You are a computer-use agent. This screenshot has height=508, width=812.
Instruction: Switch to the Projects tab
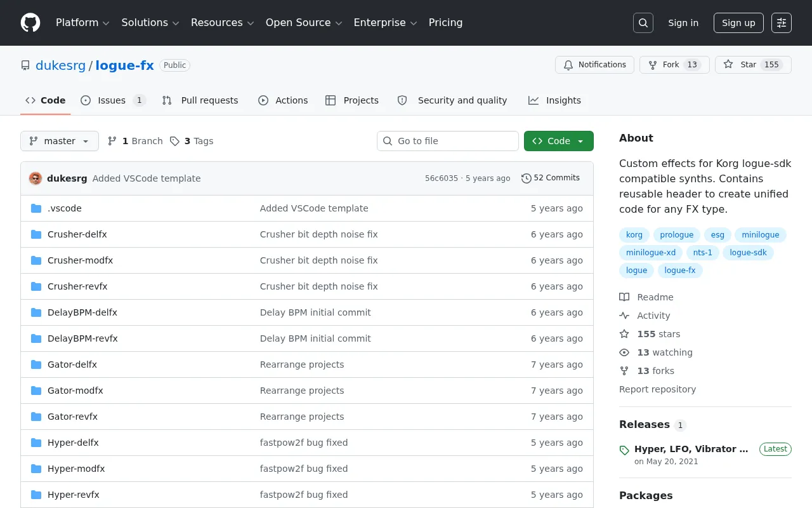coord(352,100)
